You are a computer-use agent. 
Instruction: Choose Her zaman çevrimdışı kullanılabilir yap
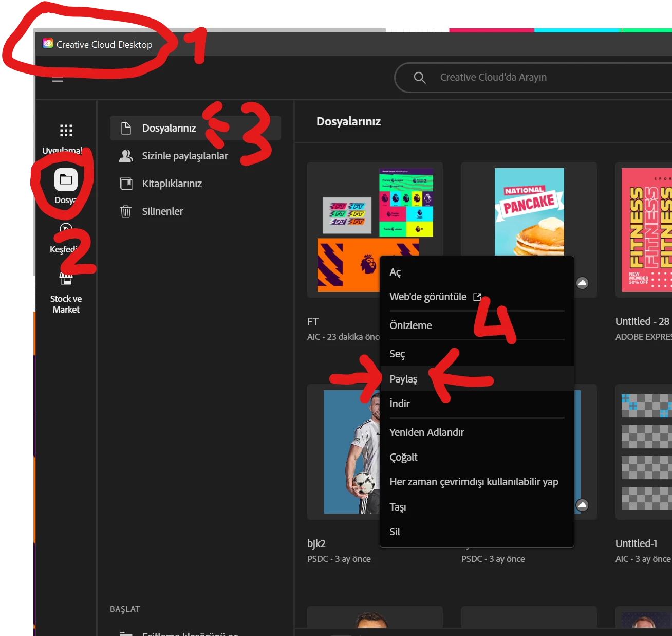pos(477,482)
